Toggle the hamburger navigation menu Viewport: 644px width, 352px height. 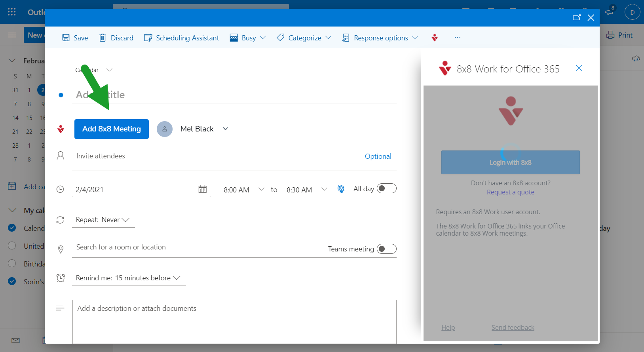click(x=12, y=35)
